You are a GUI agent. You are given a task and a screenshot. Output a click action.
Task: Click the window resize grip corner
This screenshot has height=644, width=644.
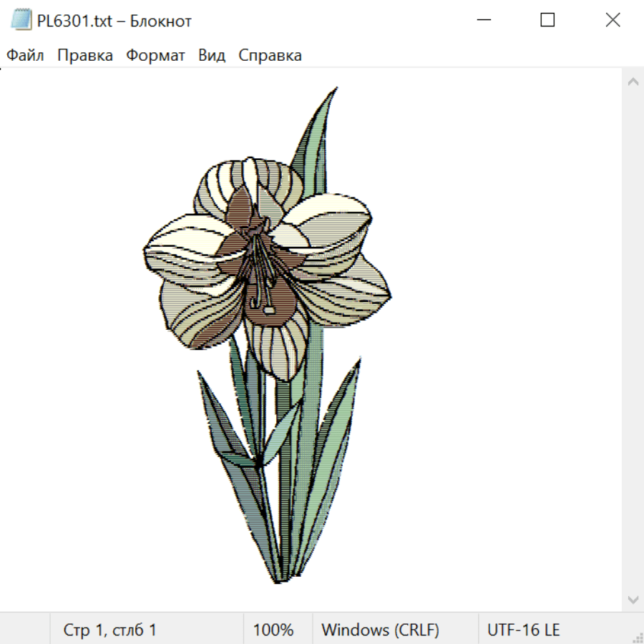(x=637, y=637)
